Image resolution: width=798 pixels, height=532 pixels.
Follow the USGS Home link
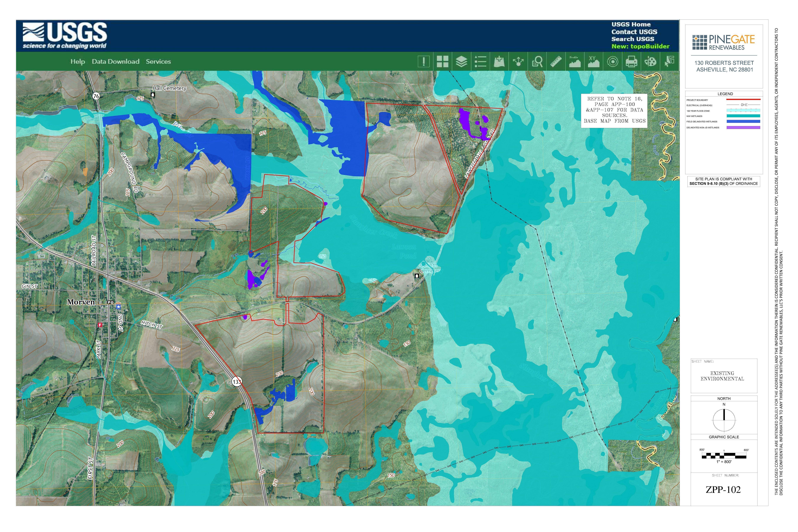pyautogui.click(x=631, y=24)
